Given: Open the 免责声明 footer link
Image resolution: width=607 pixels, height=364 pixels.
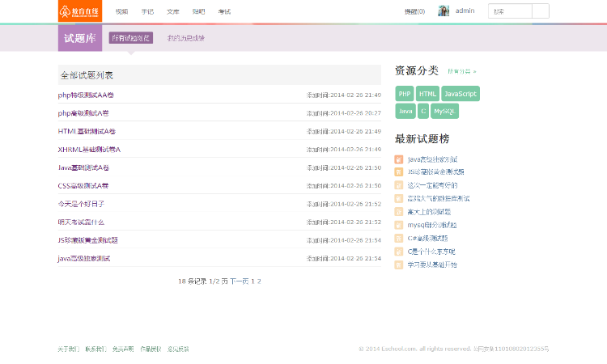Looking at the screenshot, I should click(x=123, y=349).
